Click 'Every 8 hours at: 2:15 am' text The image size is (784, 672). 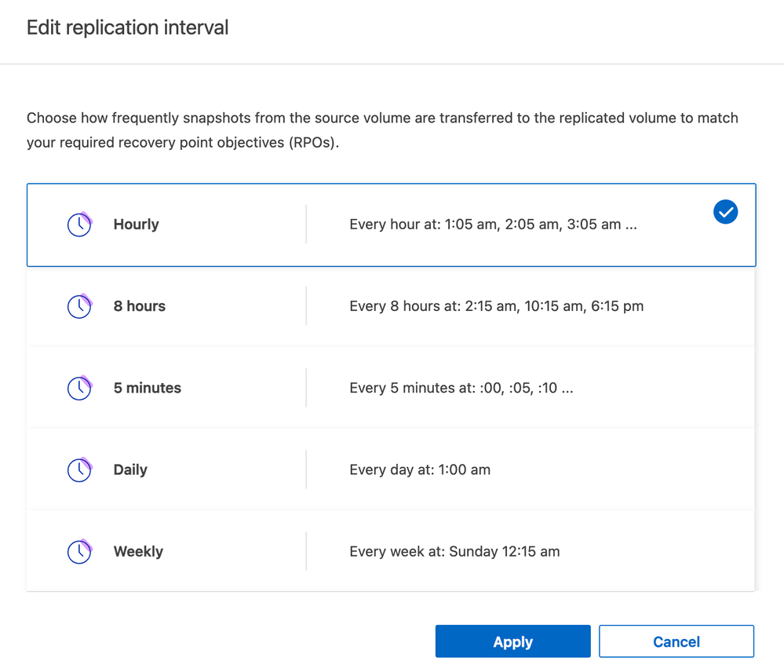496,306
